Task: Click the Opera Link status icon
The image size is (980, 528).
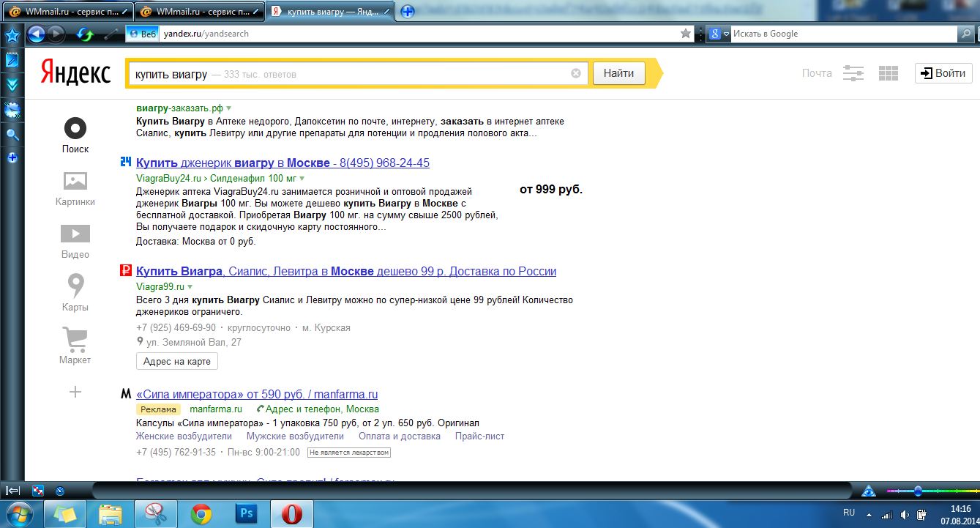Action: (x=39, y=490)
